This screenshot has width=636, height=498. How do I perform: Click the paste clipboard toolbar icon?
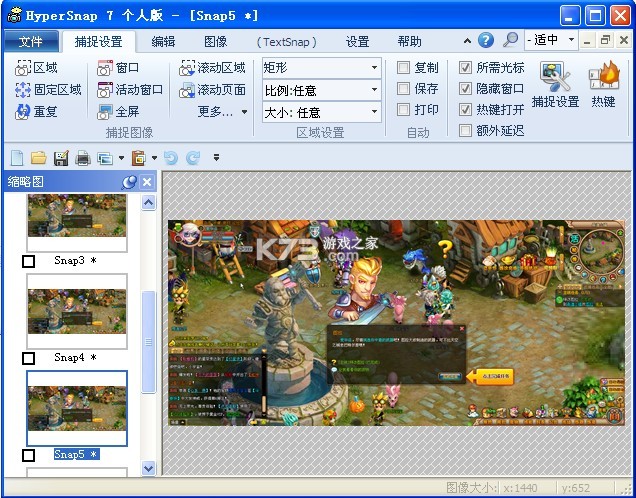(x=139, y=158)
